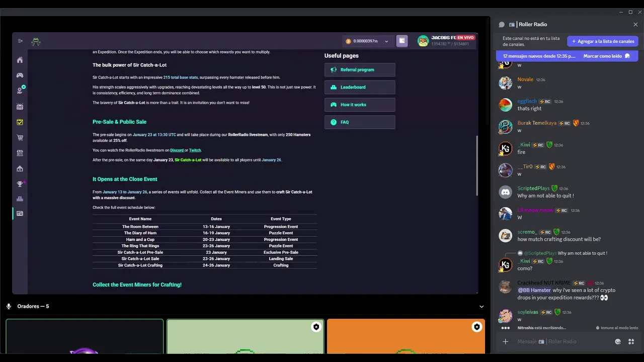This screenshot has height=362, width=644.
Task: Open FAQ useful page
Action: click(360, 122)
